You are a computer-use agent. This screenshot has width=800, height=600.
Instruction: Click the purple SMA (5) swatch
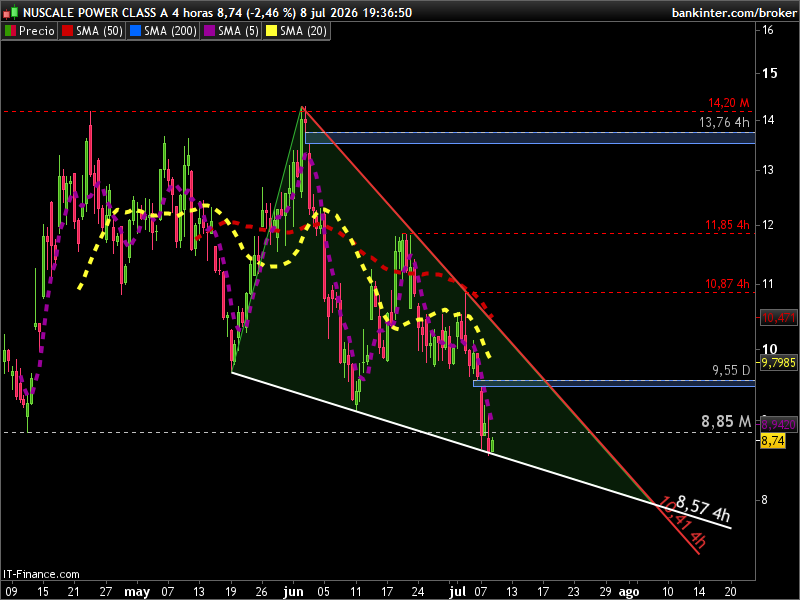(x=209, y=31)
